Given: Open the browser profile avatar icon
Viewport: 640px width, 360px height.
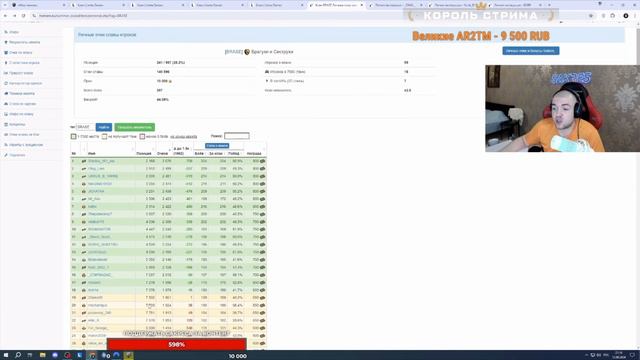Looking at the screenshot, I should (626, 16).
